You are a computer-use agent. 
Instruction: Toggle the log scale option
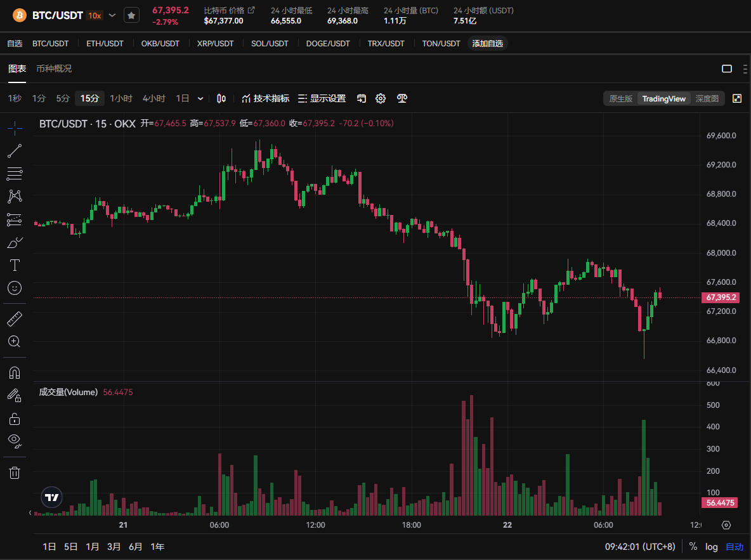point(712,547)
